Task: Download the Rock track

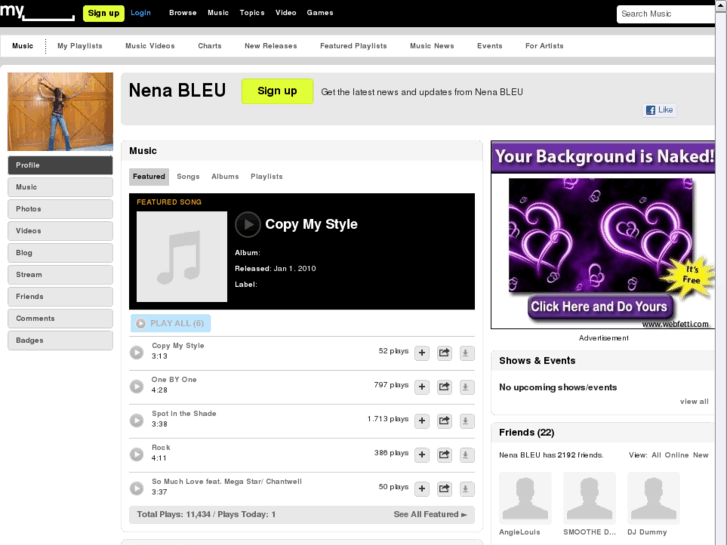Action: click(x=466, y=455)
